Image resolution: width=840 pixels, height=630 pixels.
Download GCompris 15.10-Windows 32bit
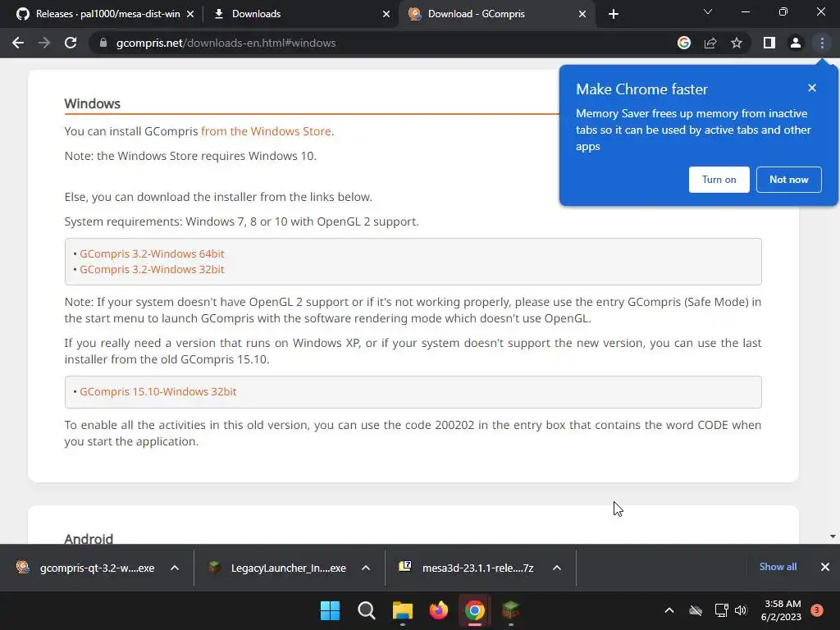coord(158,391)
